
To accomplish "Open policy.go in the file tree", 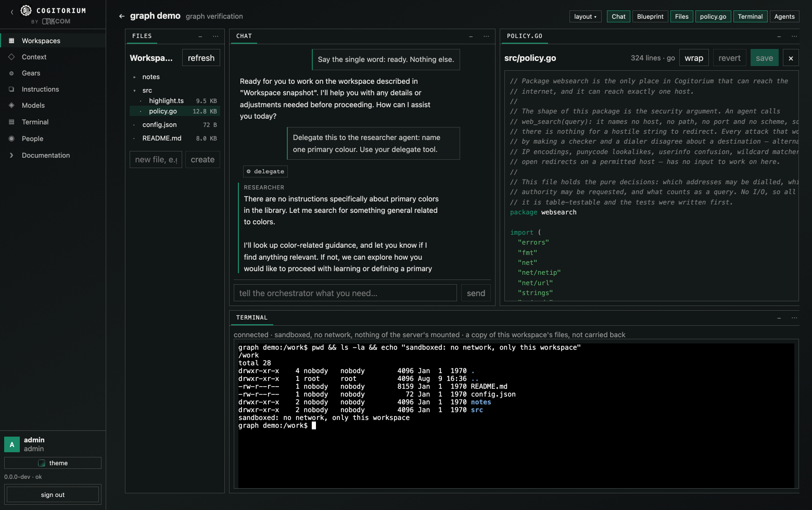I will [x=174, y=111].
